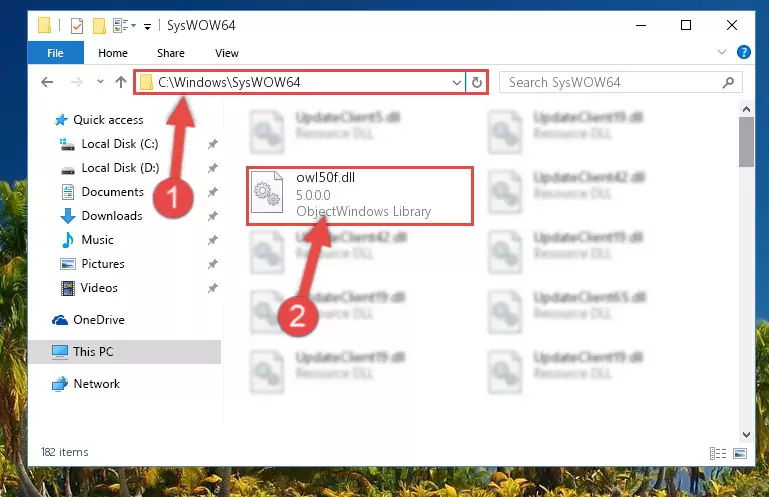Expand the ribbon with the chevron
Image resolution: width=769 pixels, height=497 pixels.
pyautogui.click(x=721, y=52)
